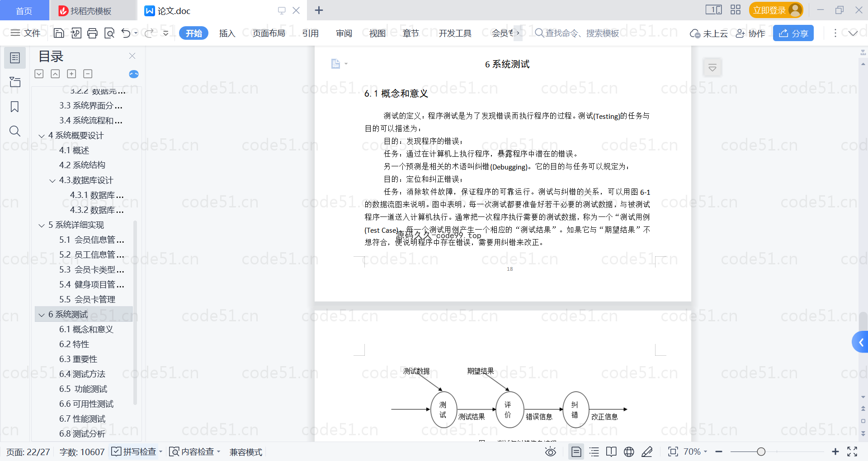Click demote heading level minus icon
Screen dimensions: 868x461
click(x=88, y=74)
